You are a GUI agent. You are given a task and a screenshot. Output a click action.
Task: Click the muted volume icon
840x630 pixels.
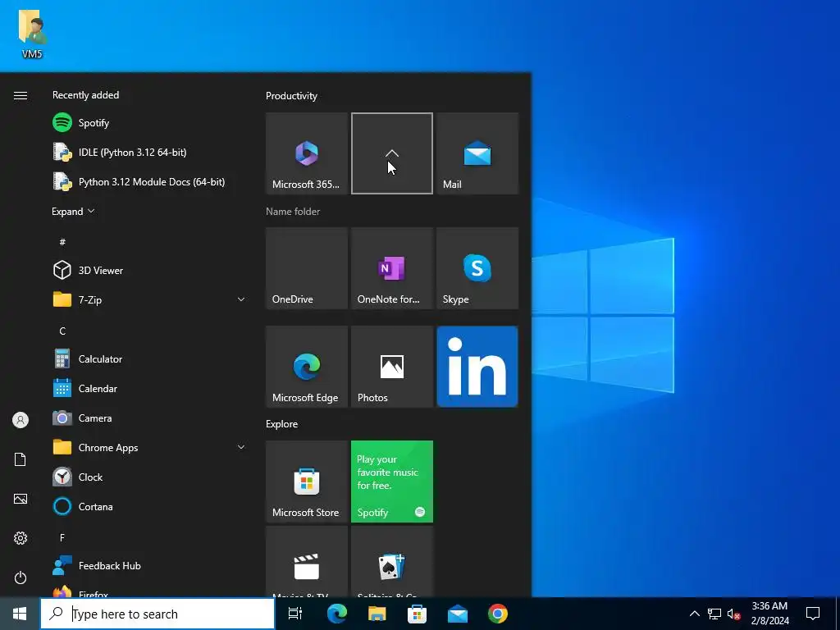[733, 614]
